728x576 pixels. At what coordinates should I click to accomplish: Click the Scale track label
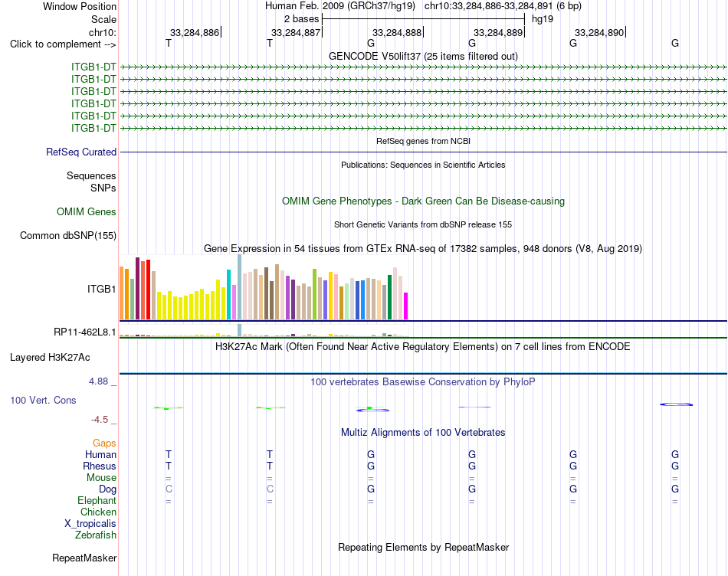click(103, 19)
